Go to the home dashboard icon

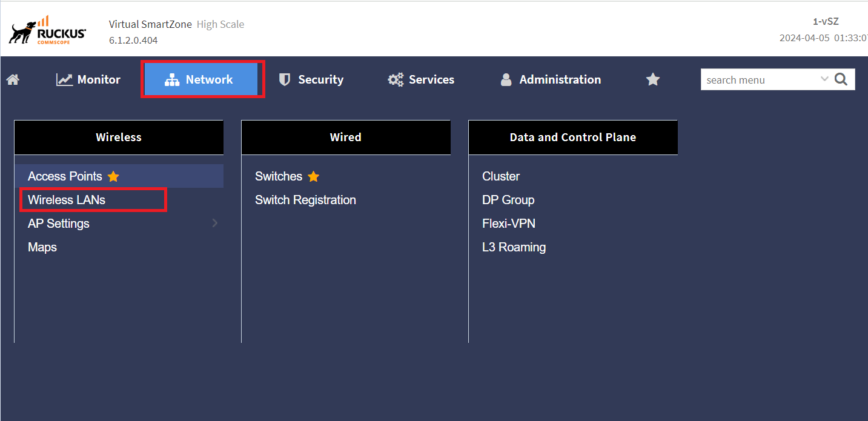pyautogui.click(x=13, y=79)
